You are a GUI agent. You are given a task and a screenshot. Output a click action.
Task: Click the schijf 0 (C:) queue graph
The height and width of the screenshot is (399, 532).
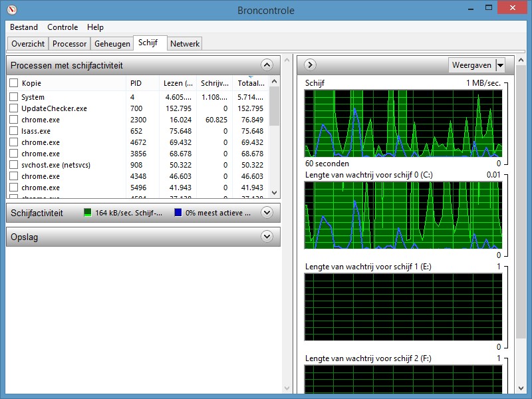403,215
